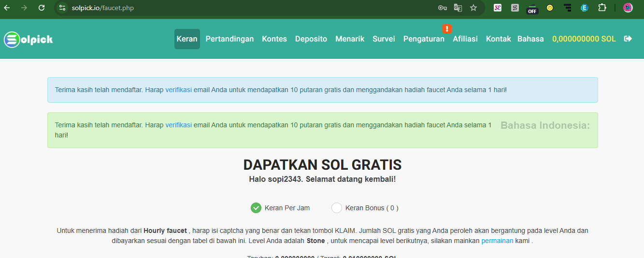
Task: Open site information icon in address bar
Action: click(62, 8)
